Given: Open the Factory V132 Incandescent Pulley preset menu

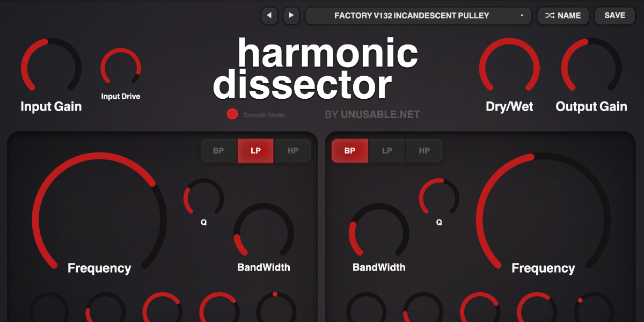Looking at the screenshot, I should click(x=418, y=16).
